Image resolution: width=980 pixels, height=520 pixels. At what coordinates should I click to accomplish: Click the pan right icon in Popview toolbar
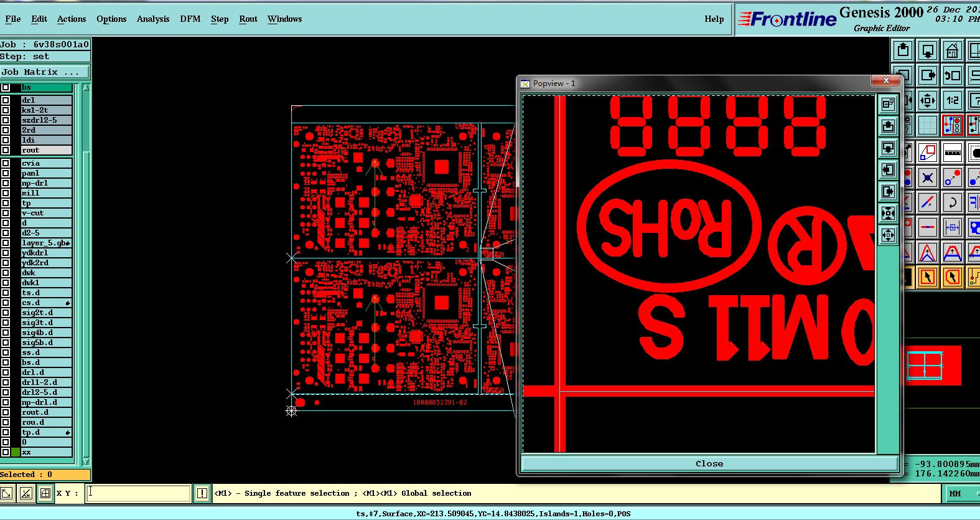[888, 192]
